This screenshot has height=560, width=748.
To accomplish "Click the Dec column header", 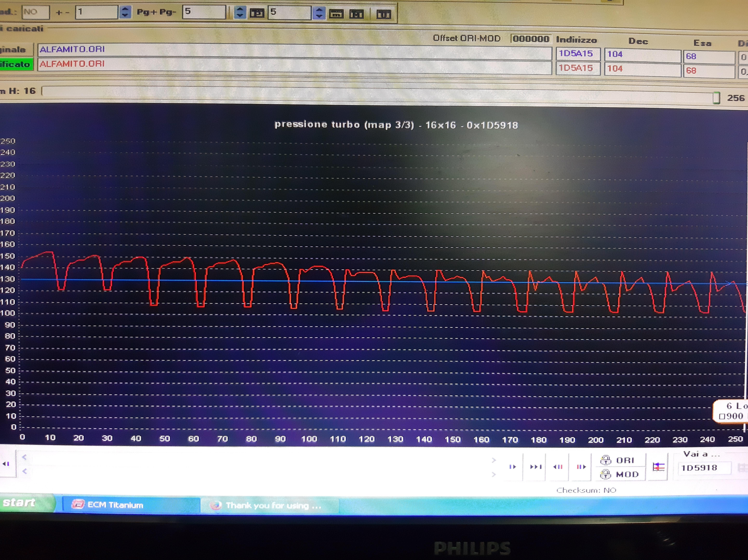I will 638,41.
